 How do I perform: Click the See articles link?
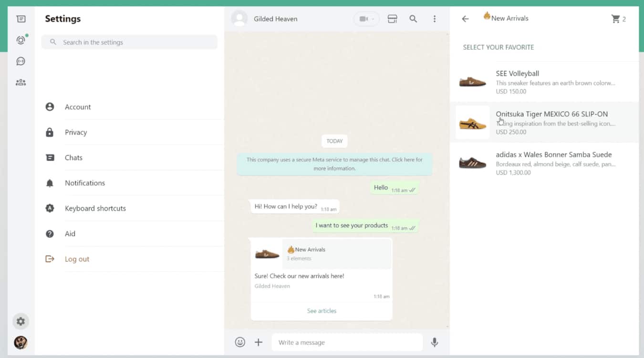322,311
